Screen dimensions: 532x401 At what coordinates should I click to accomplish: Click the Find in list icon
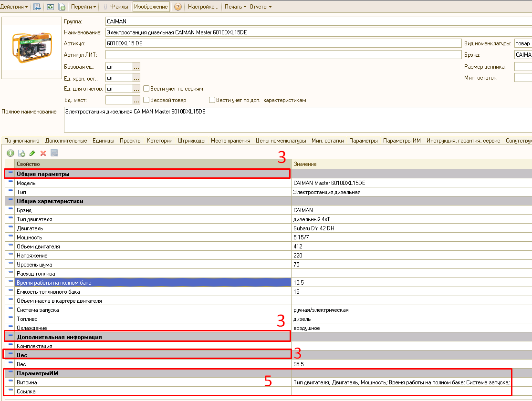(37, 7)
